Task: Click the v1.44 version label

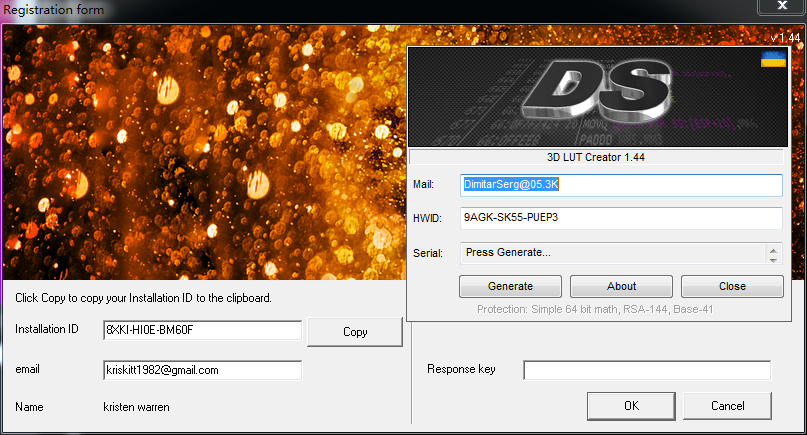Action: (785, 37)
